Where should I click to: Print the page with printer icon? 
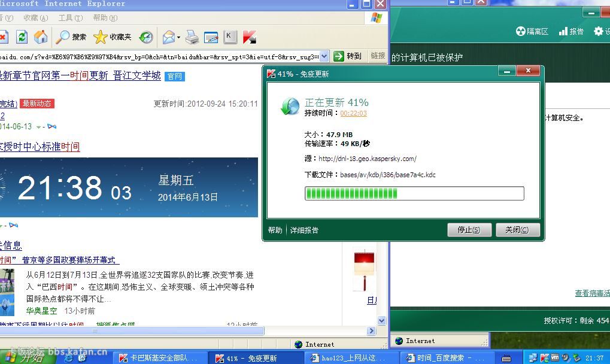192,37
